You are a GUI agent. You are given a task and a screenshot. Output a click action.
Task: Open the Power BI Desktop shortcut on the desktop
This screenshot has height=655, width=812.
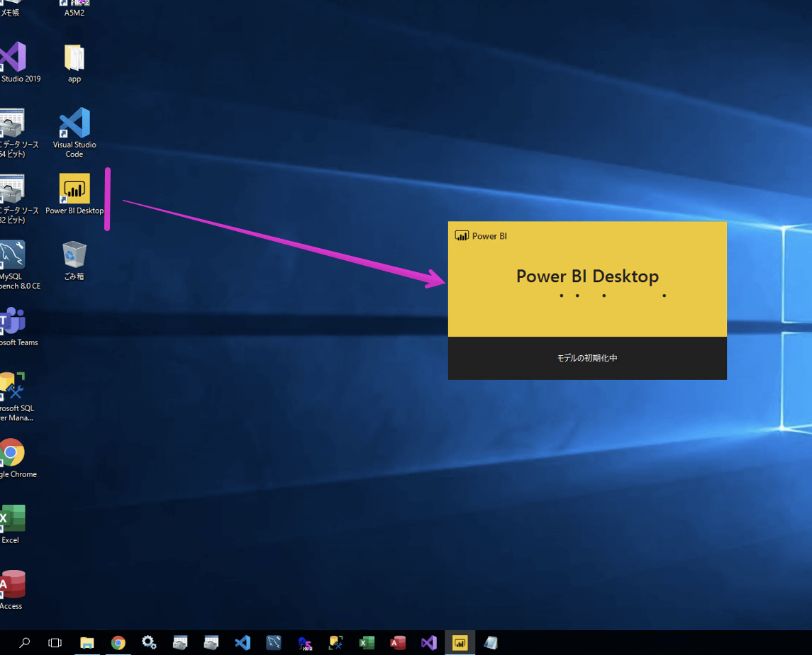pos(74,194)
